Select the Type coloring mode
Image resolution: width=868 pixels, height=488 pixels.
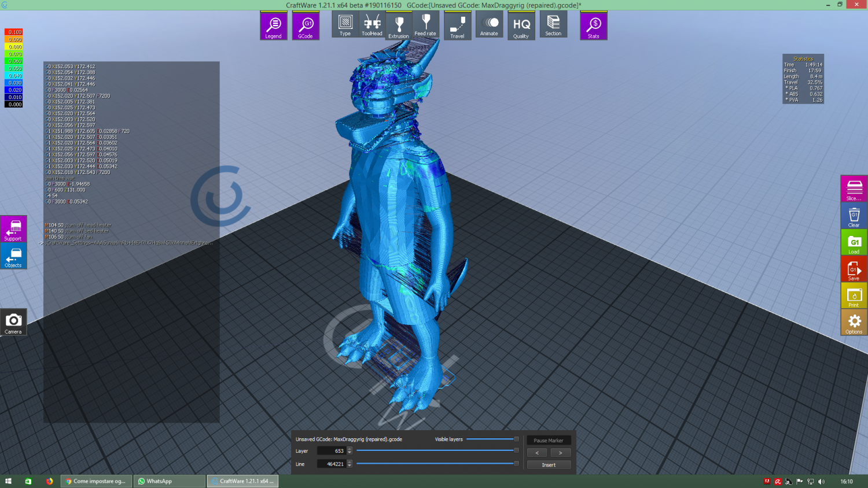(x=345, y=25)
